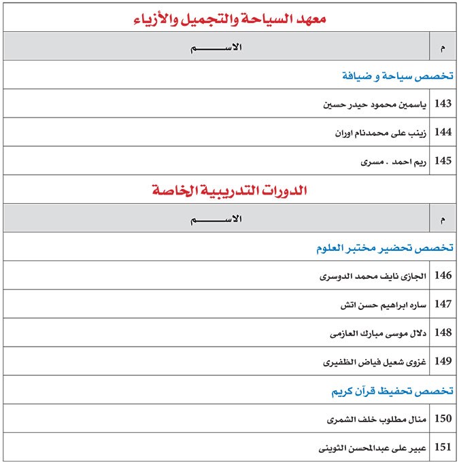
Task: Click the name غزوى شعيل فياض الظفيرى
Action: (x=375, y=362)
